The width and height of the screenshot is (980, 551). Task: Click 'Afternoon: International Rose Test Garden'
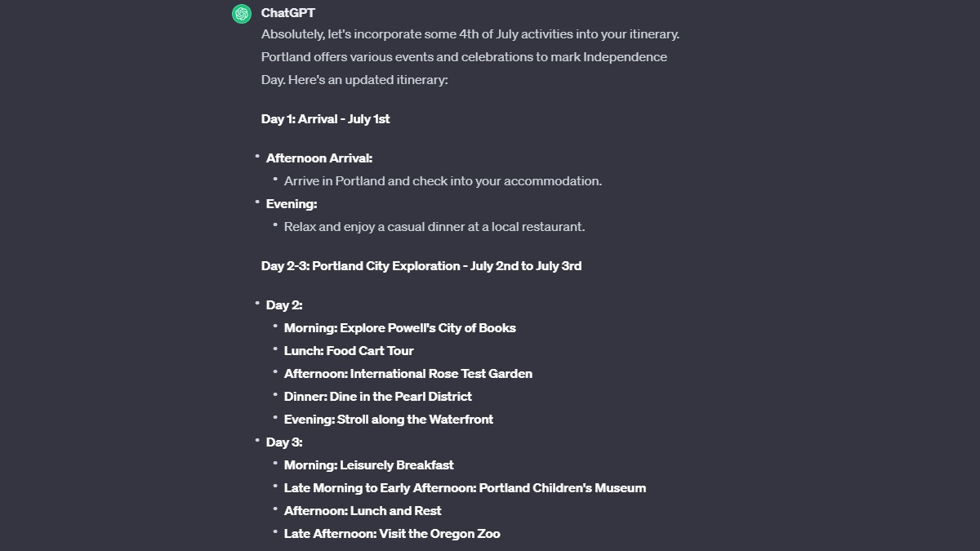coord(408,374)
